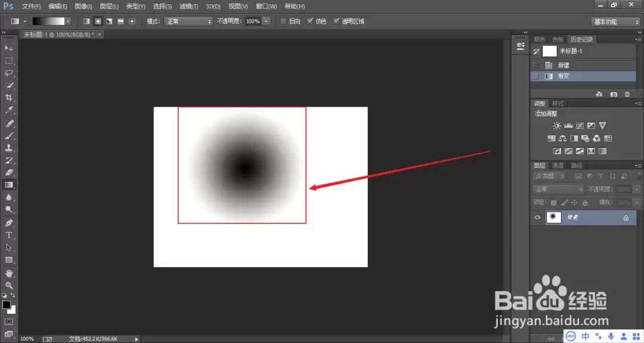
Task: Open the Layers panel flyout menu
Action: point(638,166)
